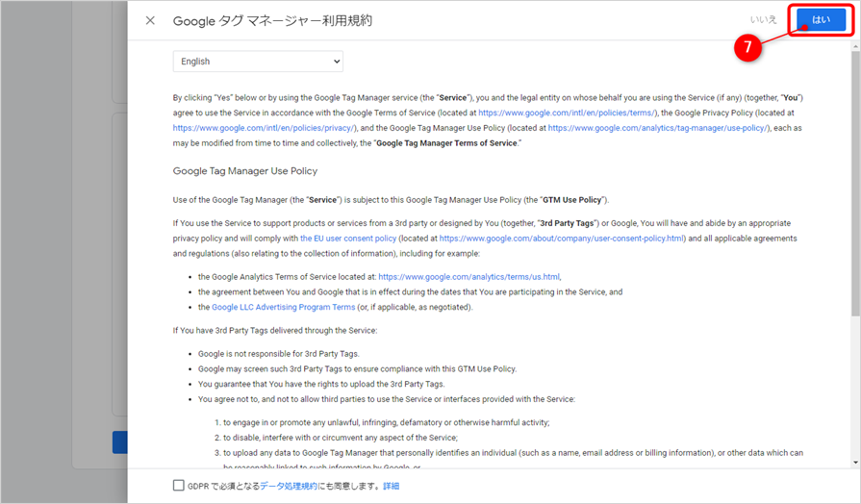Open the 詳細 link beside the GDPR checkbox
The height and width of the screenshot is (504, 861).
click(391, 486)
